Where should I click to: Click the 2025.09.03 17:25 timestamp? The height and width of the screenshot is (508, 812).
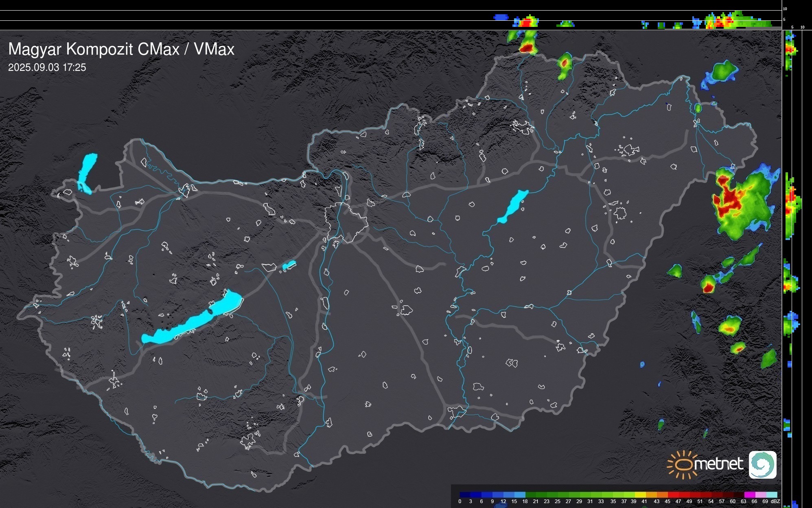(x=47, y=68)
